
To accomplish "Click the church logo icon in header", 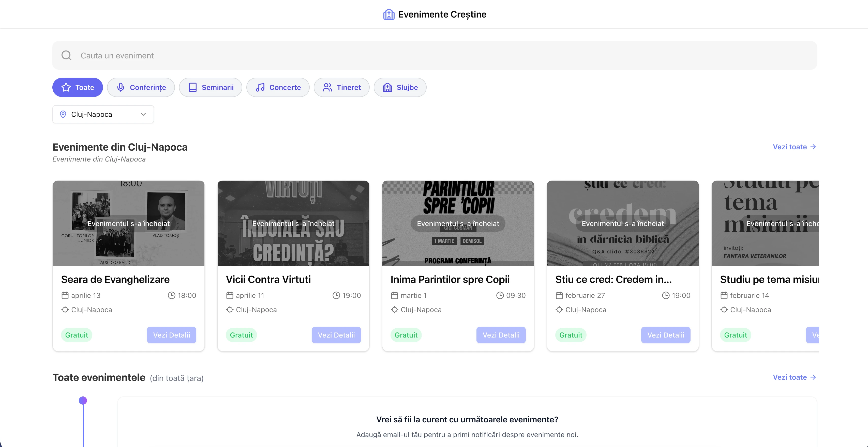I will click(x=388, y=14).
